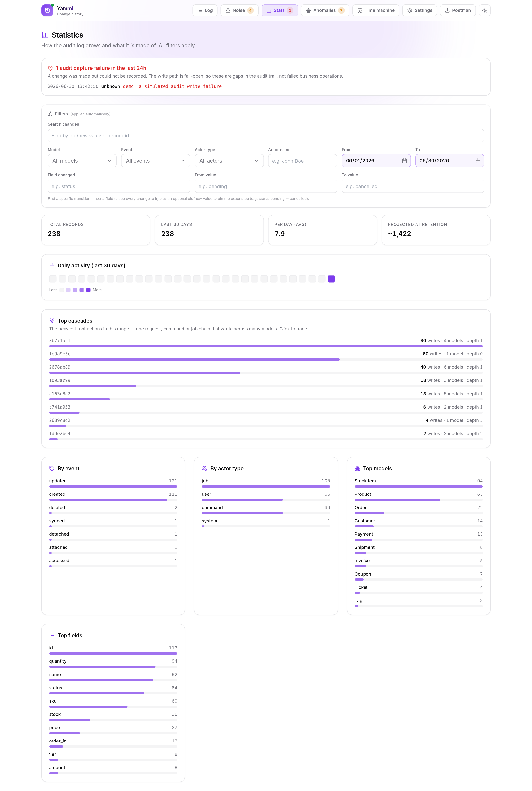The height and width of the screenshot is (791, 532).
Task: Click the Yammi change history logo icon
Action: click(47, 10)
